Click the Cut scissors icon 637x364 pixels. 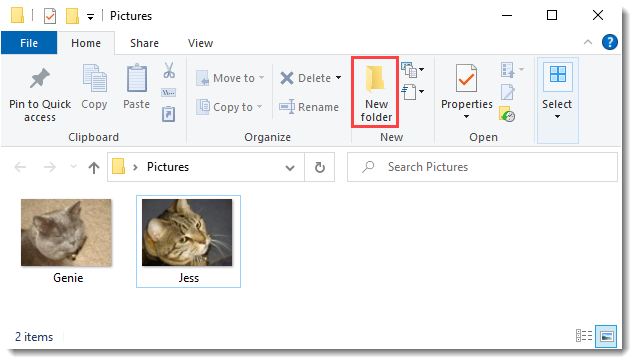point(169,70)
